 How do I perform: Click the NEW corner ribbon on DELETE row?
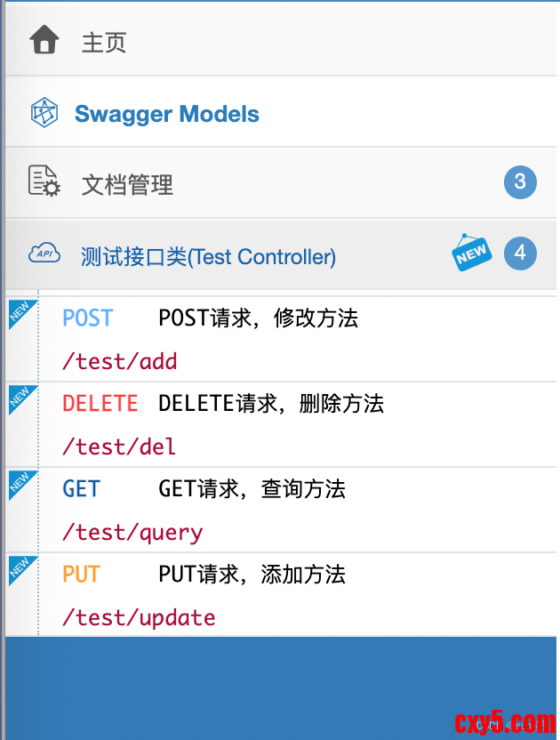(21, 398)
